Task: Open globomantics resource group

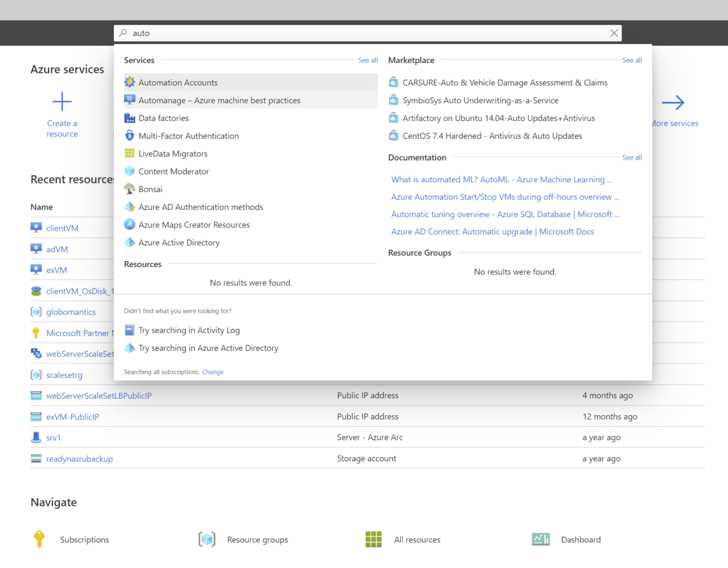Action: tap(71, 312)
